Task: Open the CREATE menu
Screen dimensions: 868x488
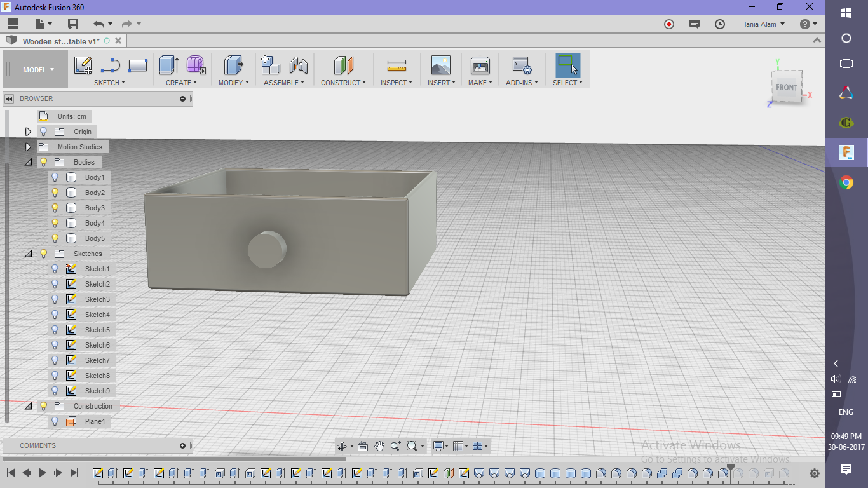Action: tap(181, 83)
